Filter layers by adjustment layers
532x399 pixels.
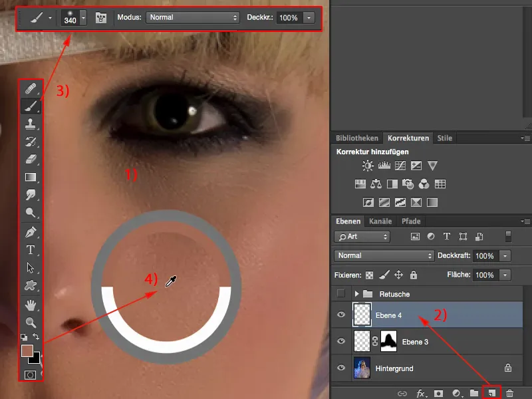pyautogui.click(x=431, y=237)
